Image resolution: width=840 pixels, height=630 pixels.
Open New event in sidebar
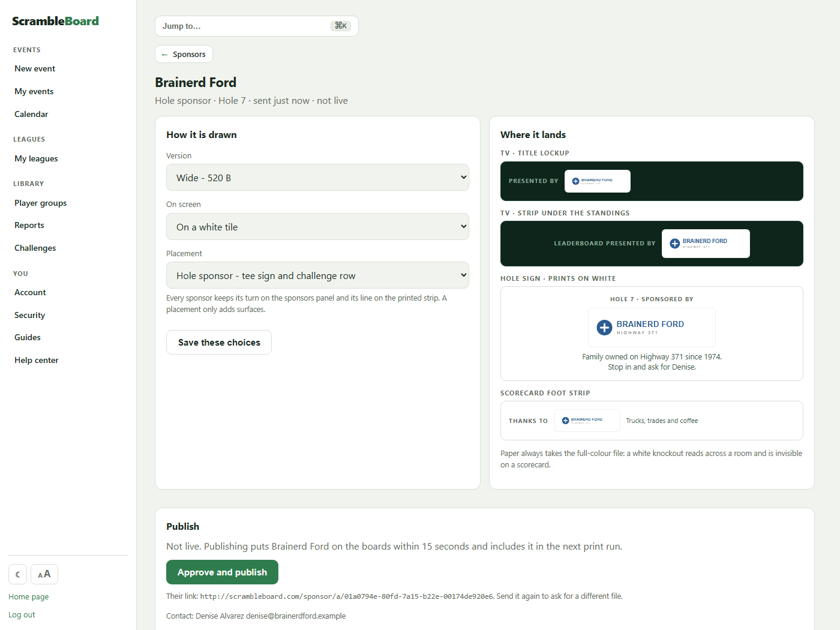pos(35,68)
